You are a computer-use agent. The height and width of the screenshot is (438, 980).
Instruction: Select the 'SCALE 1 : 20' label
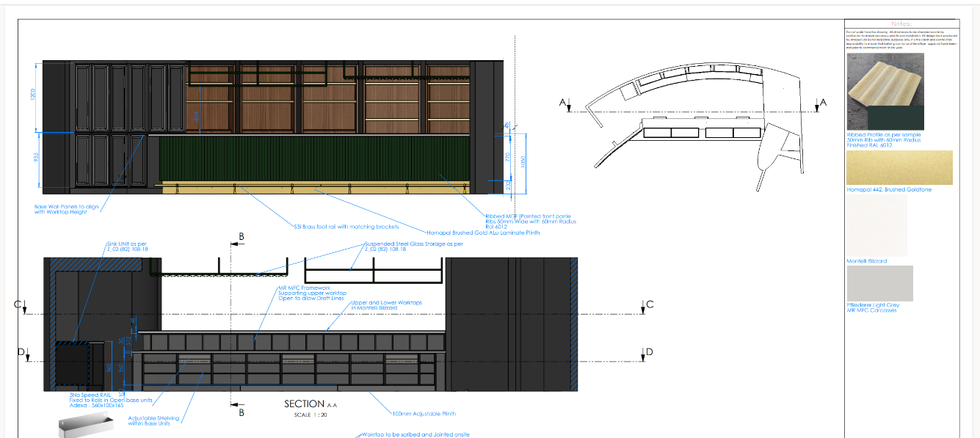click(310, 415)
